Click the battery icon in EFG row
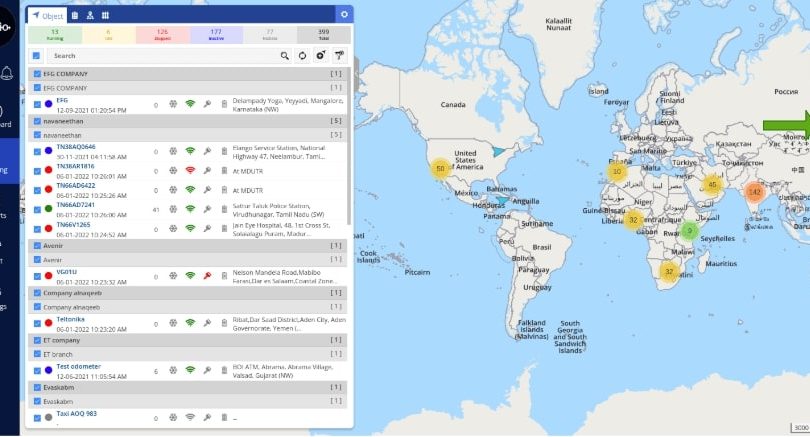 [224, 103]
